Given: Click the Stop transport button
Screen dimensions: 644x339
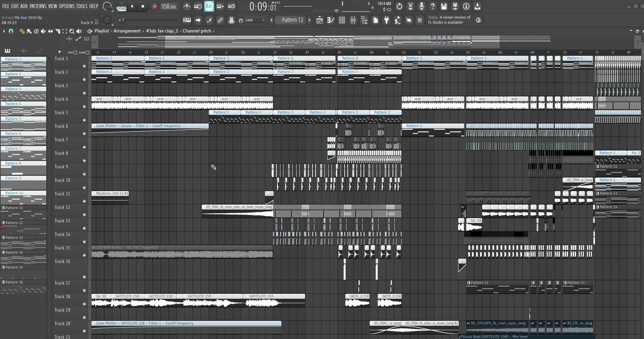Looking at the screenshot, I should tap(143, 6).
